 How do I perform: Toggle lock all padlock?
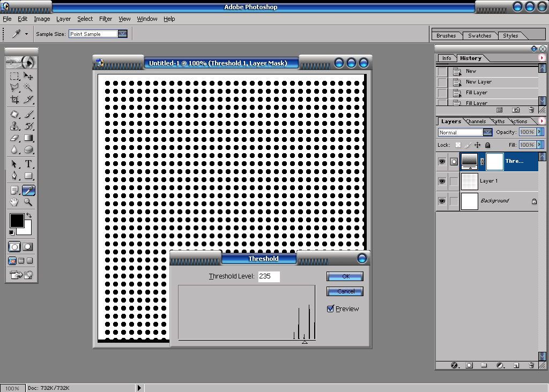(x=487, y=145)
